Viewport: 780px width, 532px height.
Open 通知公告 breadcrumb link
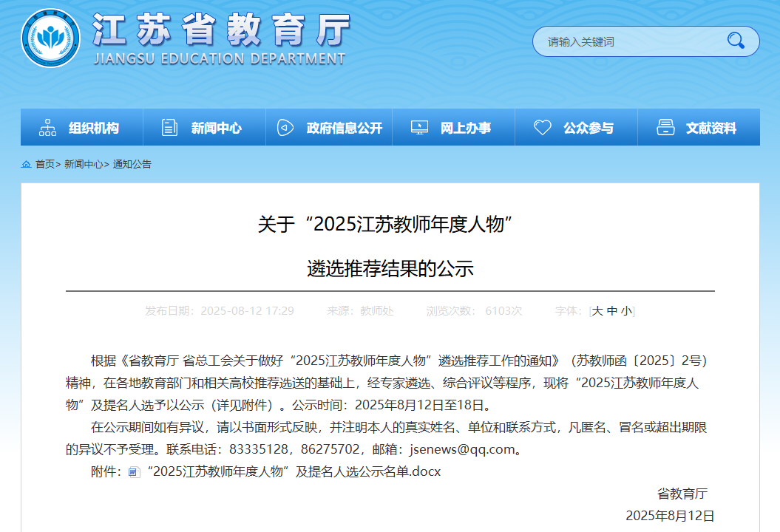tap(132, 164)
